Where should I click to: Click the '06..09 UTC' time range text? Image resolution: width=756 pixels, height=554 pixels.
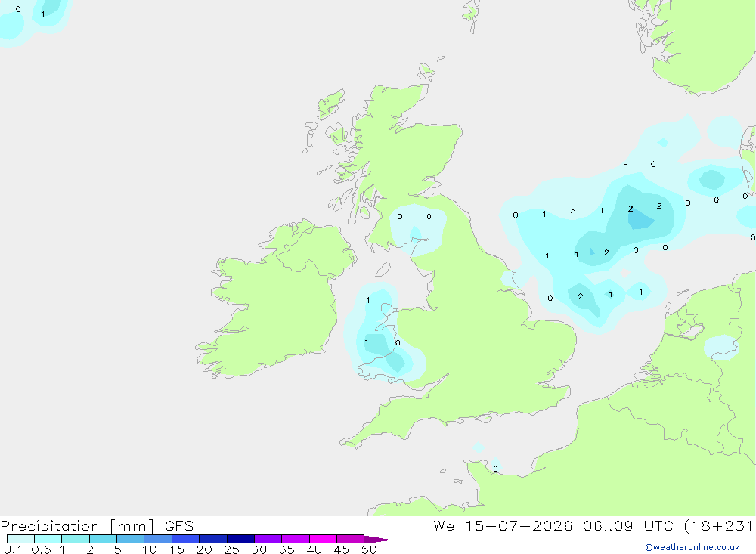tap(627, 525)
